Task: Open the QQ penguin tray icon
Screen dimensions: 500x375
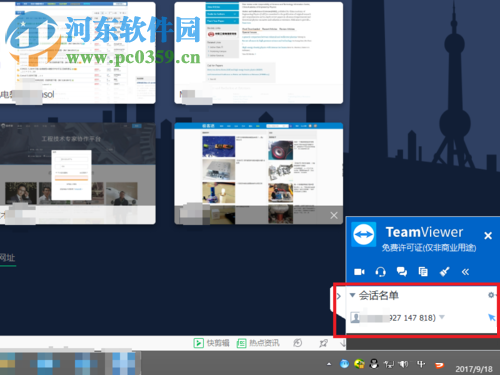Action: (374, 364)
